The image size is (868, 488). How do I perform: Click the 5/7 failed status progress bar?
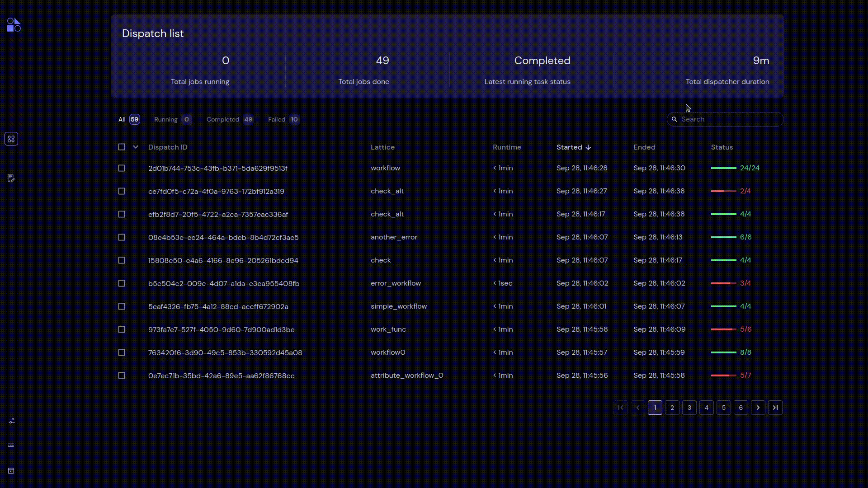pyautogui.click(x=724, y=375)
